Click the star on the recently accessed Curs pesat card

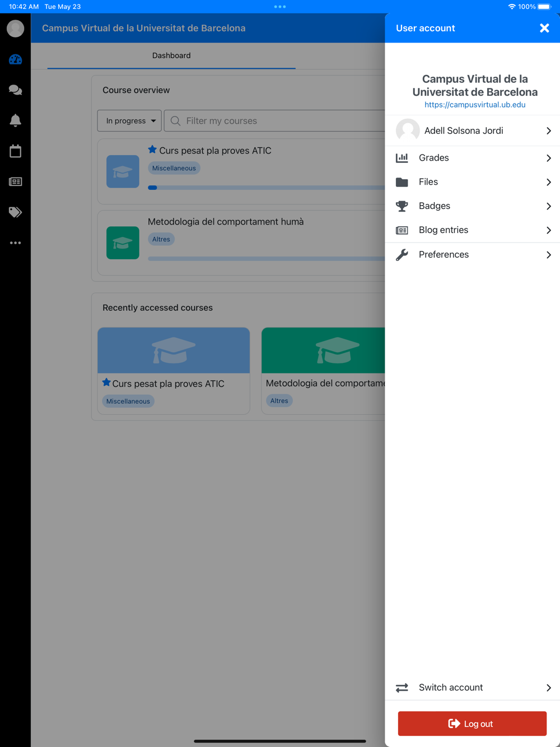[x=106, y=382]
